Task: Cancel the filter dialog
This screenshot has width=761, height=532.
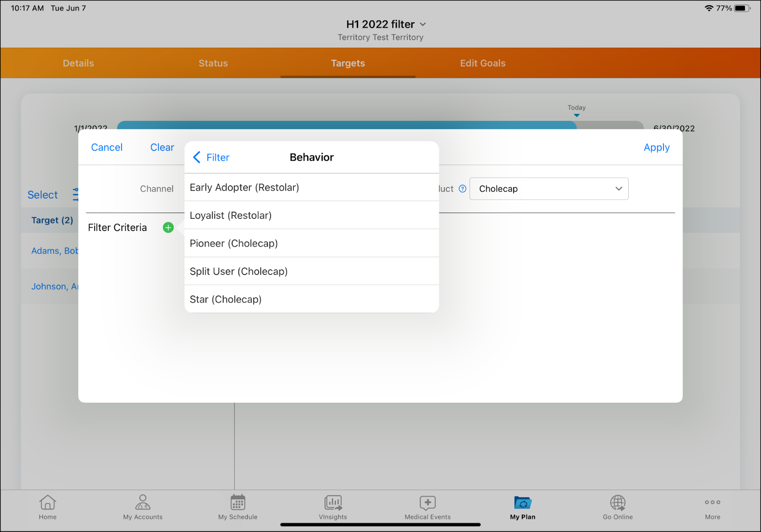Action: [x=107, y=147]
